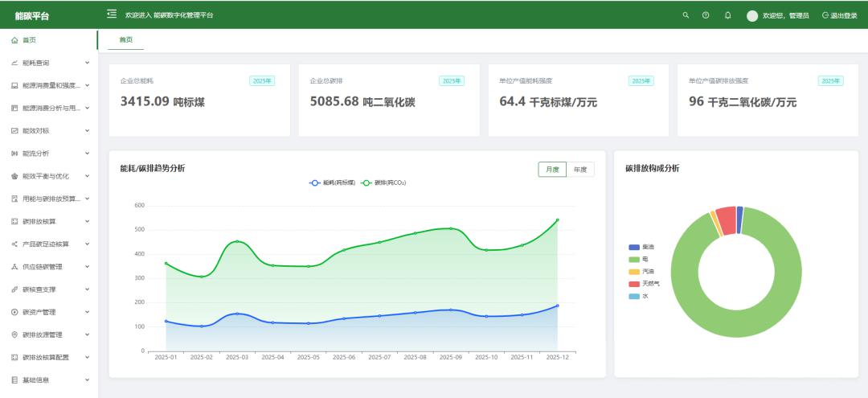The height and width of the screenshot is (398, 868).
Task: Expand 碳资产管理 menu via its chevron
Action: tap(87, 312)
